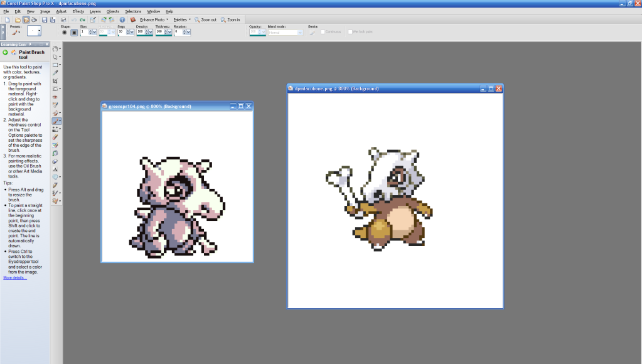Click the Cubone sprite in dpmfacubone.png window
The width and height of the screenshot is (642, 364).
click(379, 198)
